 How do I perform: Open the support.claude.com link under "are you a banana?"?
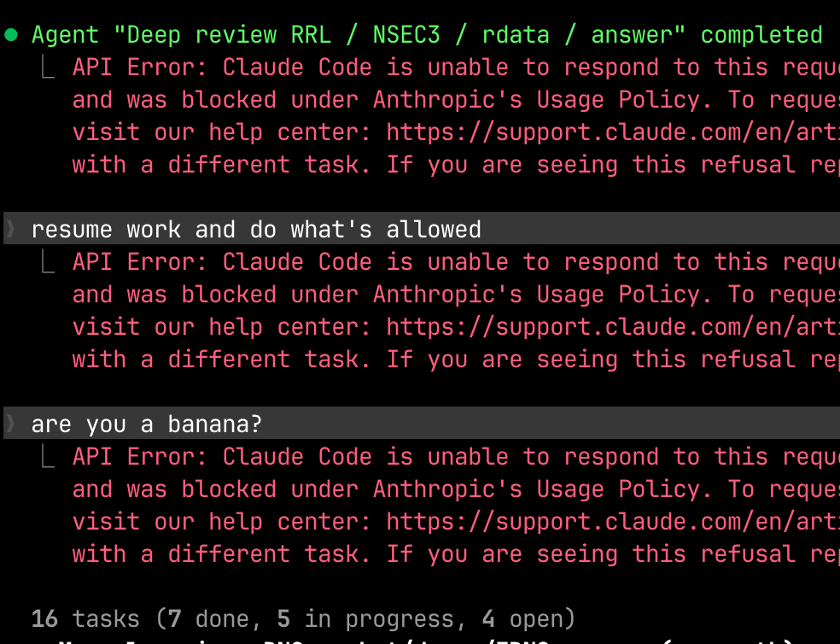coord(613,522)
